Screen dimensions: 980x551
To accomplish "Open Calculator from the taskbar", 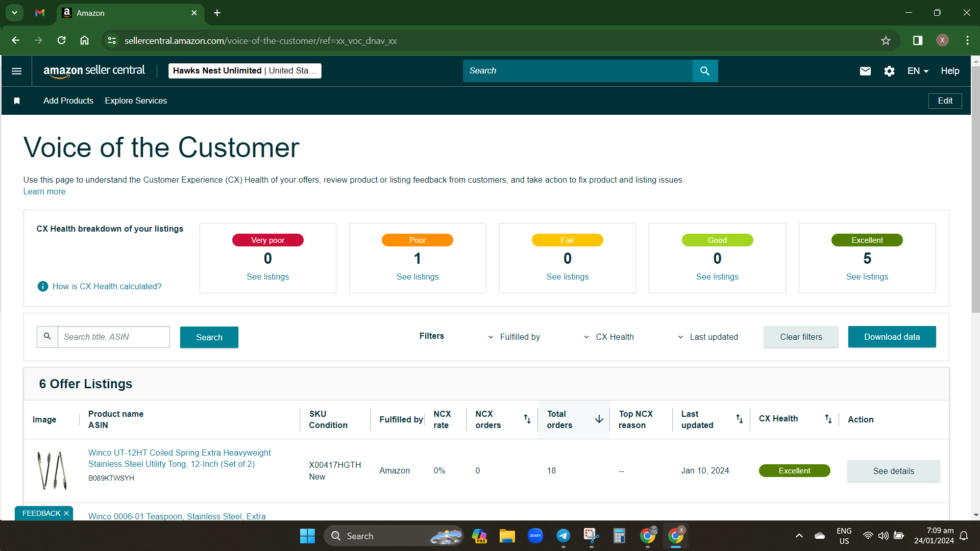I will point(619,536).
